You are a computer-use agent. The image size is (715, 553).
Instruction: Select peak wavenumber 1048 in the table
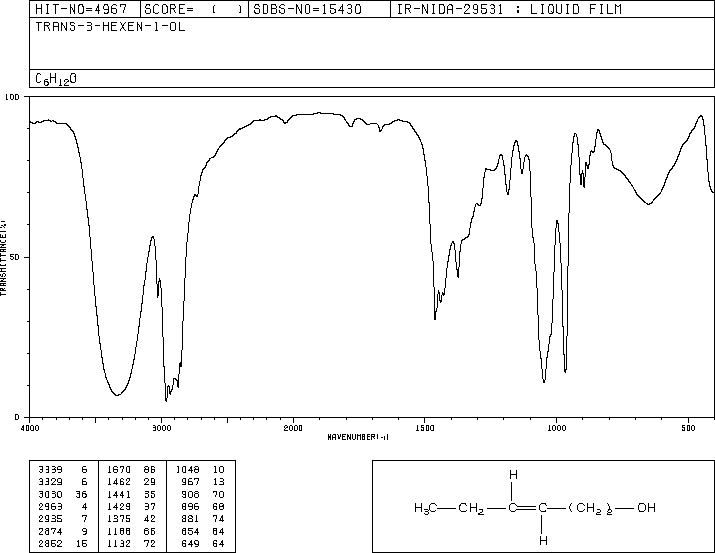point(187,469)
